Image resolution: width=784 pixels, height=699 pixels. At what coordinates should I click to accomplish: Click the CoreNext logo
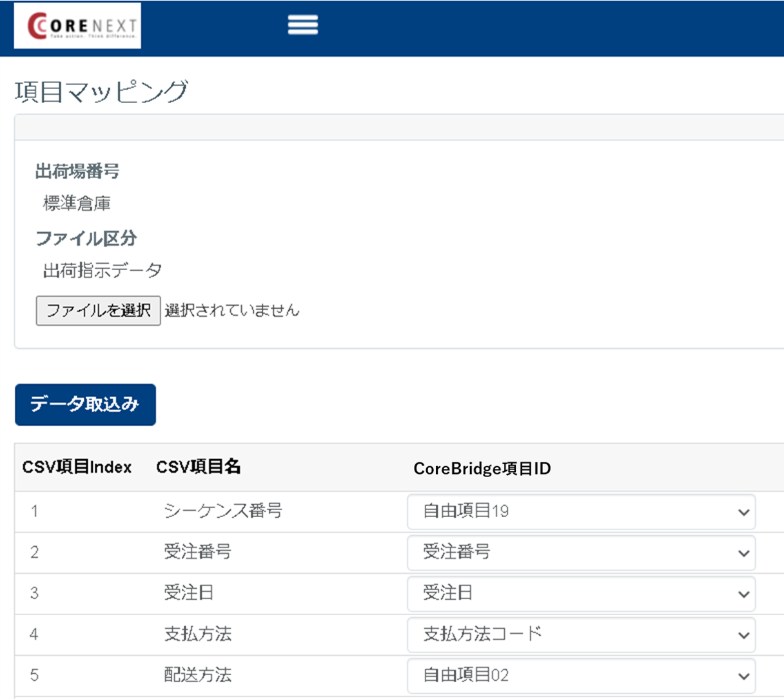[77, 26]
